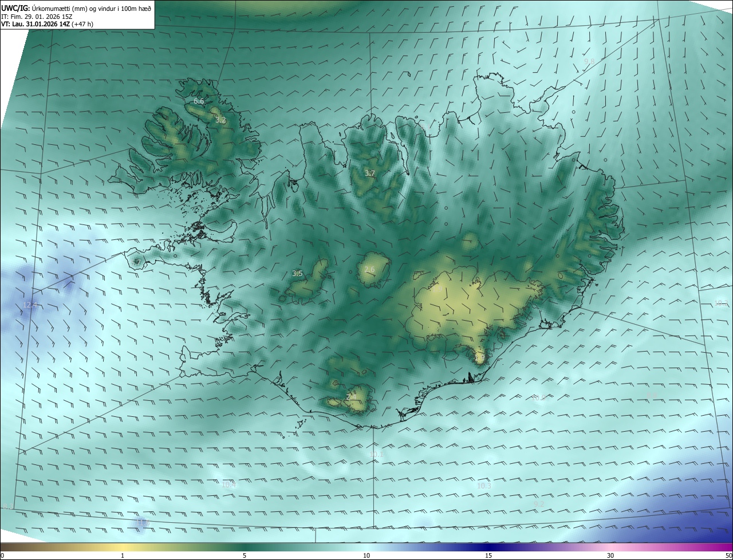The width and height of the screenshot is (733, 560).
Task: Click the 50 tick on the colour scale
Action: (x=728, y=555)
